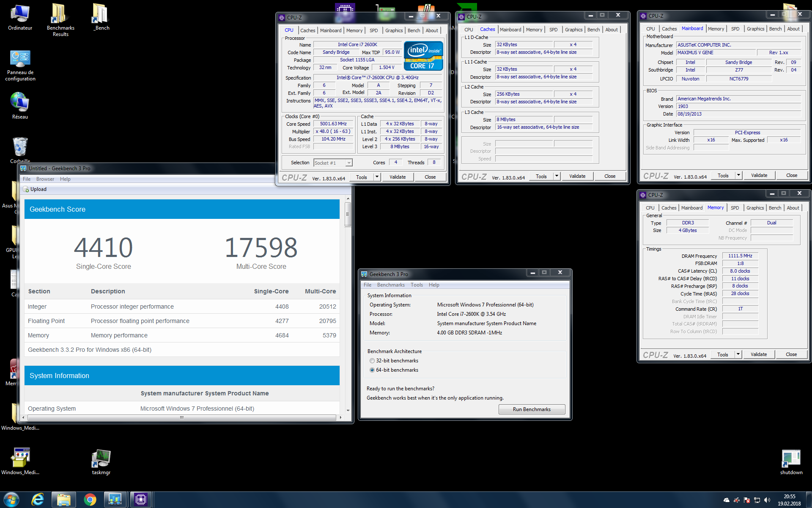812x508 pixels.
Task: Click the Geekbench 3 Pro title bar icon
Action: [x=364, y=274]
